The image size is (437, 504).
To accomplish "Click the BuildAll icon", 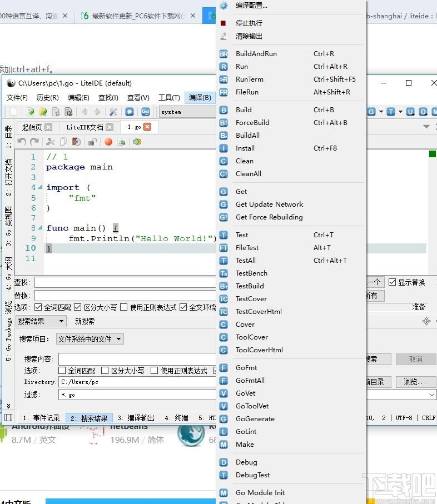I will pos(224,136).
